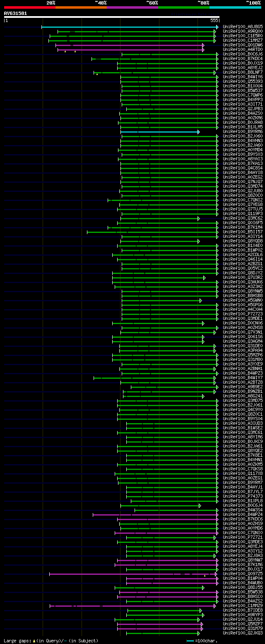Image resolution: width=265 pixels, height=644 pixels.
Task: Select the UniRef100_C7QNI2 label
Action: click(243, 200)
